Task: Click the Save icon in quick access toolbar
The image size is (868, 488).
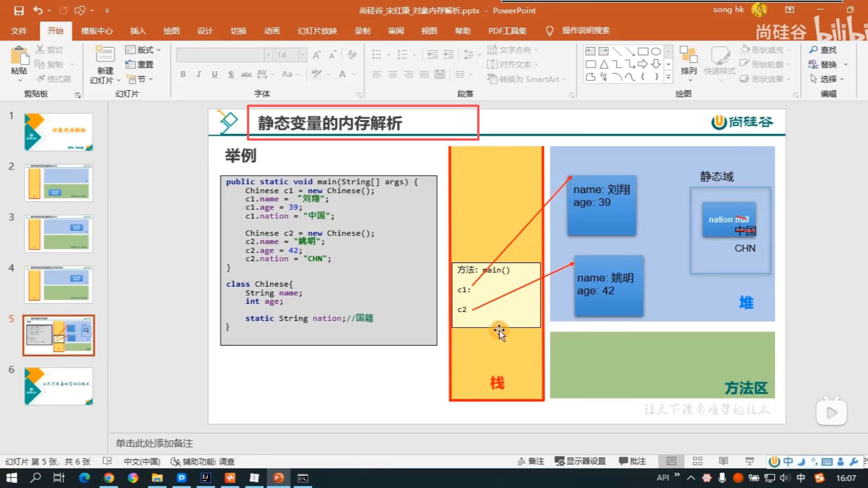Action: tap(19, 10)
